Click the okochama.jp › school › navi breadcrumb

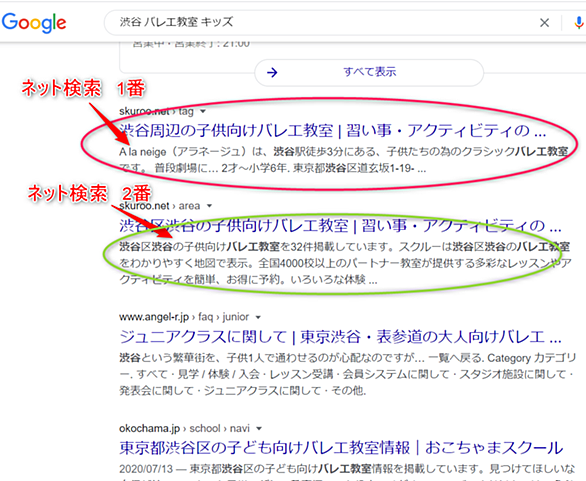184,428
